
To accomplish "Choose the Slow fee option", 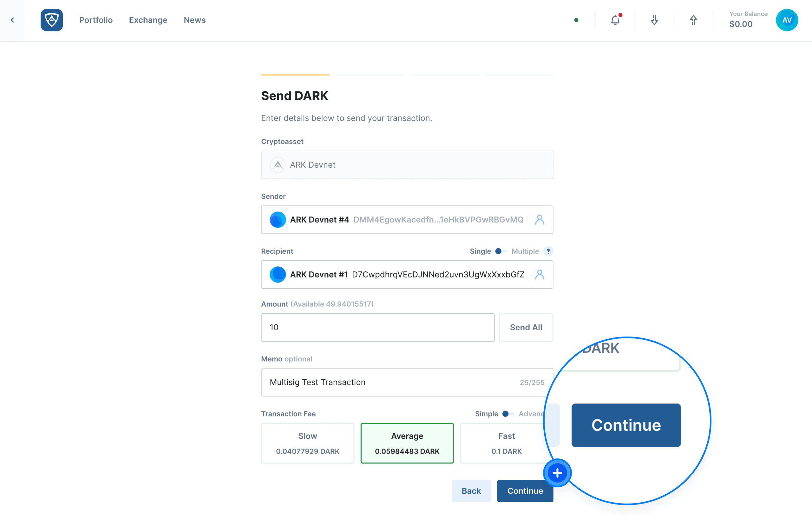I will [307, 443].
